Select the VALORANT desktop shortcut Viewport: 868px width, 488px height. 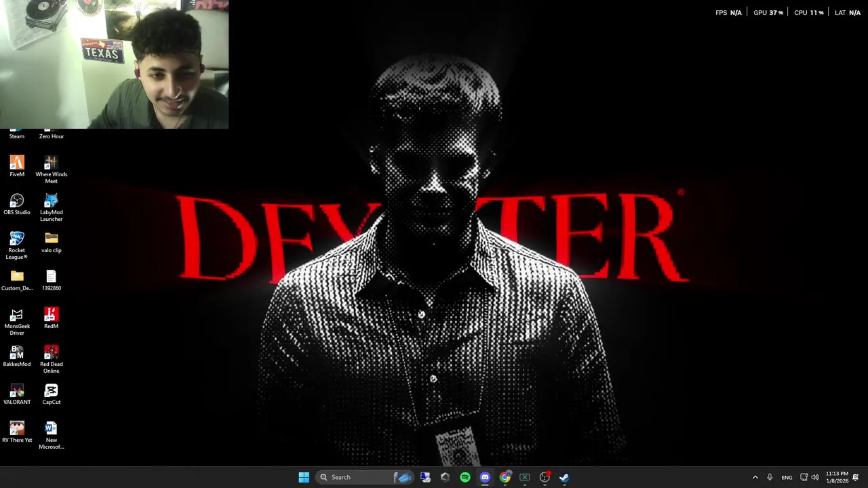click(x=17, y=394)
